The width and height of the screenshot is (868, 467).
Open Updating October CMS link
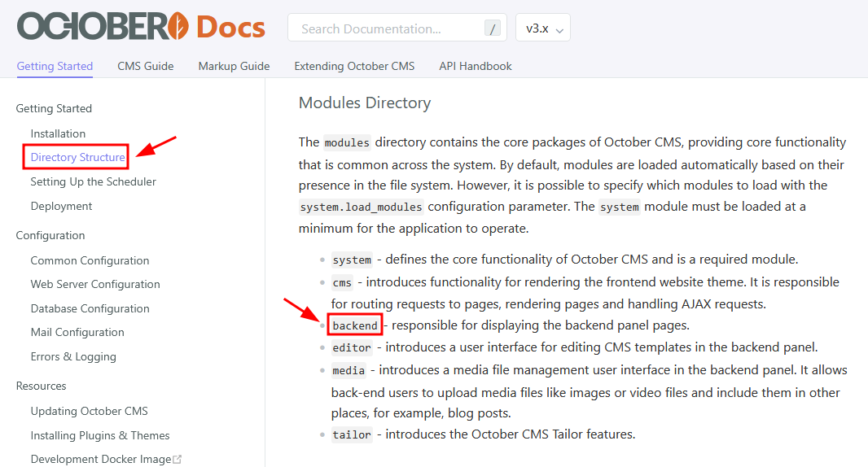click(90, 411)
